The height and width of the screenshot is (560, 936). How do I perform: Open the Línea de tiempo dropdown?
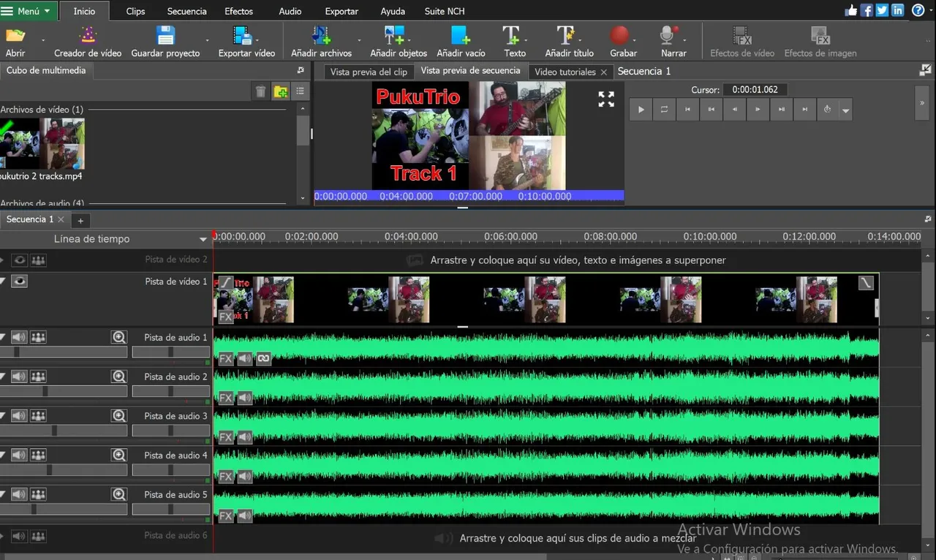tap(203, 239)
